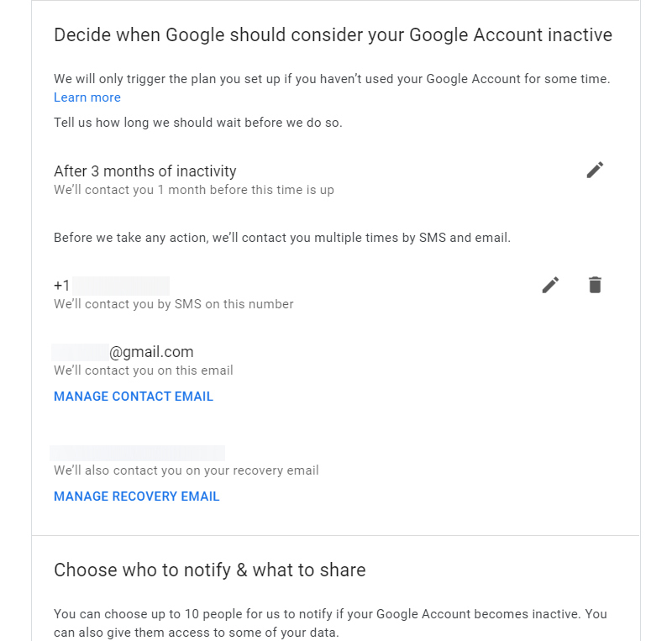
Task: Click "We'll contact you on this email" text
Action: tap(144, 370)
